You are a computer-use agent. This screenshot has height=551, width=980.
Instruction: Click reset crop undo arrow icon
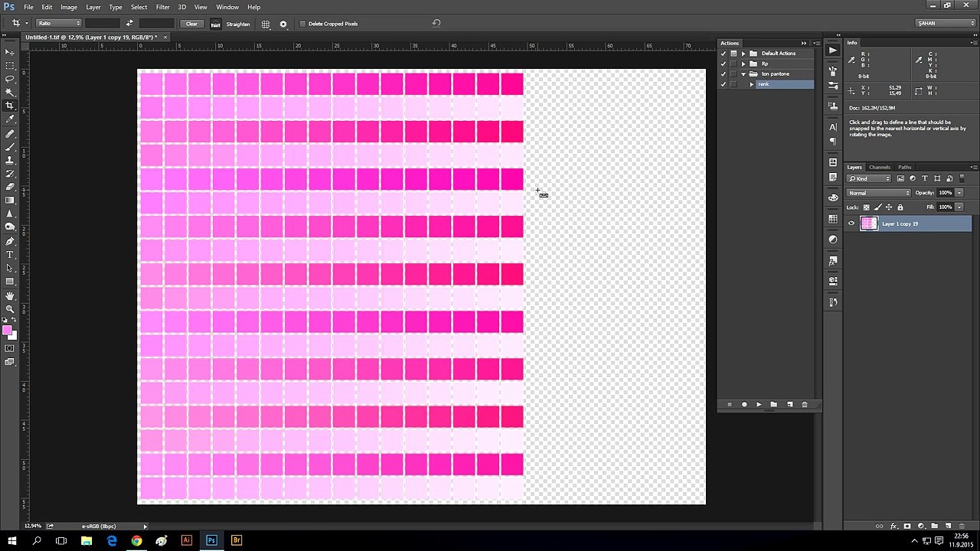coord(436,23)
